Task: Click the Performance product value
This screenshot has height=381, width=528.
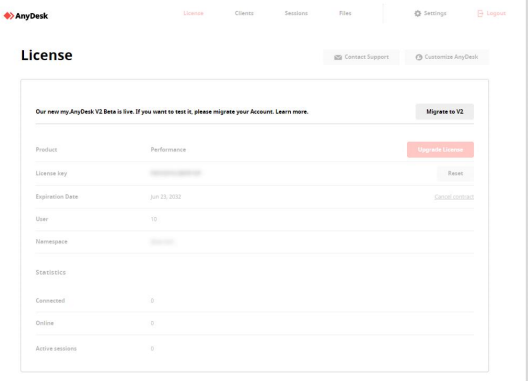Action: pos(168,150)
